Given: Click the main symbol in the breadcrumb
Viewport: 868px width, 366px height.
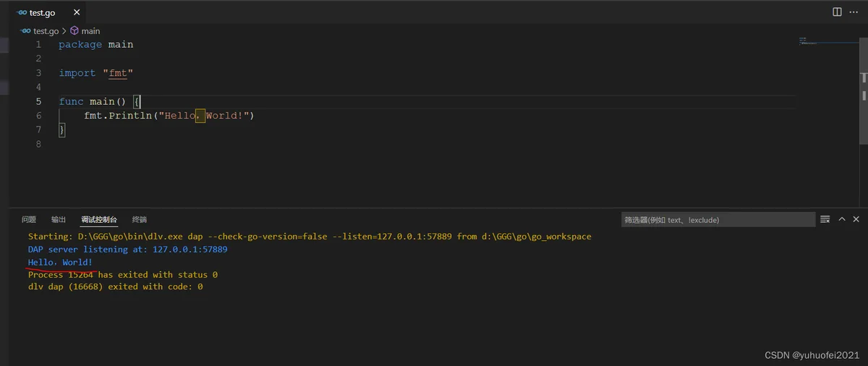Looking at the screenshot, I should 90,31.
